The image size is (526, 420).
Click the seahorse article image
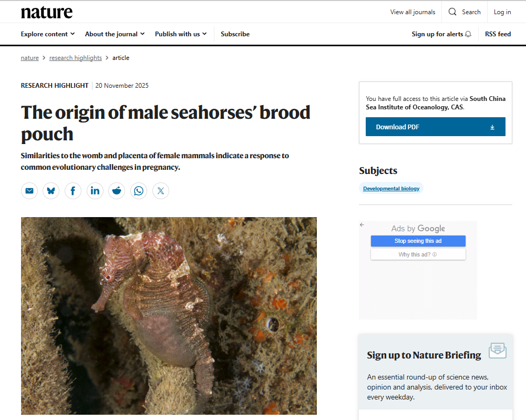point(169,315)
